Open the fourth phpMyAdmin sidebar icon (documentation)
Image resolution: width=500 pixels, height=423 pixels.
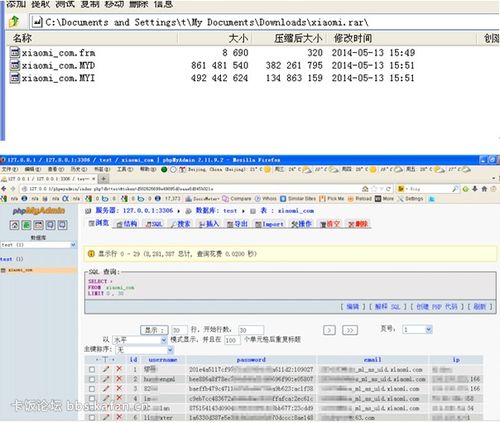point(50,225)
